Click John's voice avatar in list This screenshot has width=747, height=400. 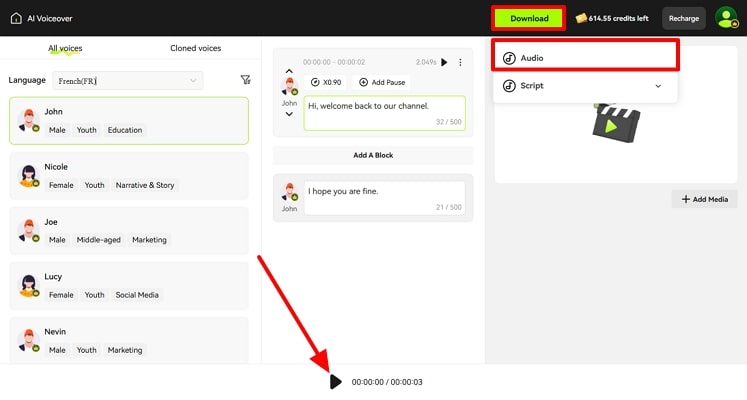coord(29,120)
